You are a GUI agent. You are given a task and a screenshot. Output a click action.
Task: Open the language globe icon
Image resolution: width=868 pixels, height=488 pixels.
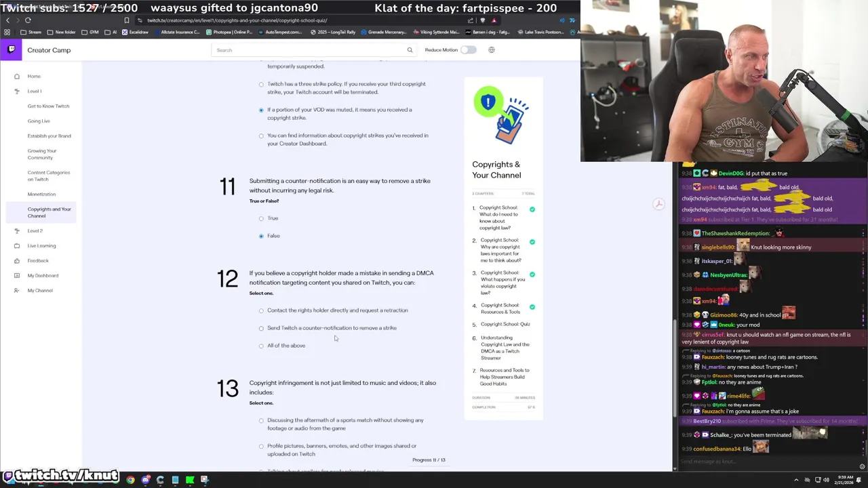[492, 50]
